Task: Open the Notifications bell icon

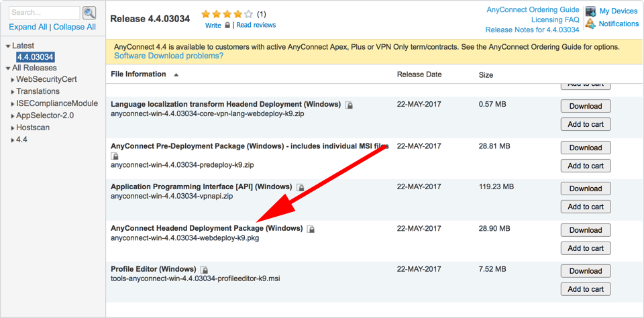Action: (590, 24)
